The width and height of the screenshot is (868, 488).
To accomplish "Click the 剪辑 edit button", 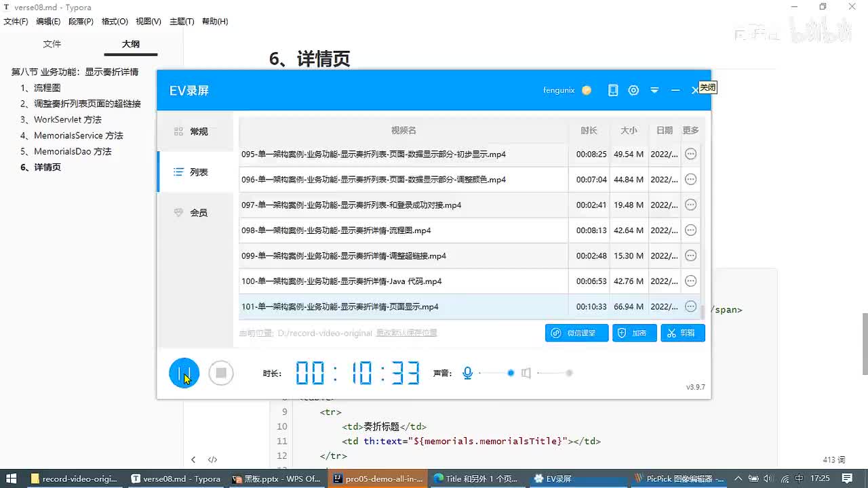I will pos(683,333).
